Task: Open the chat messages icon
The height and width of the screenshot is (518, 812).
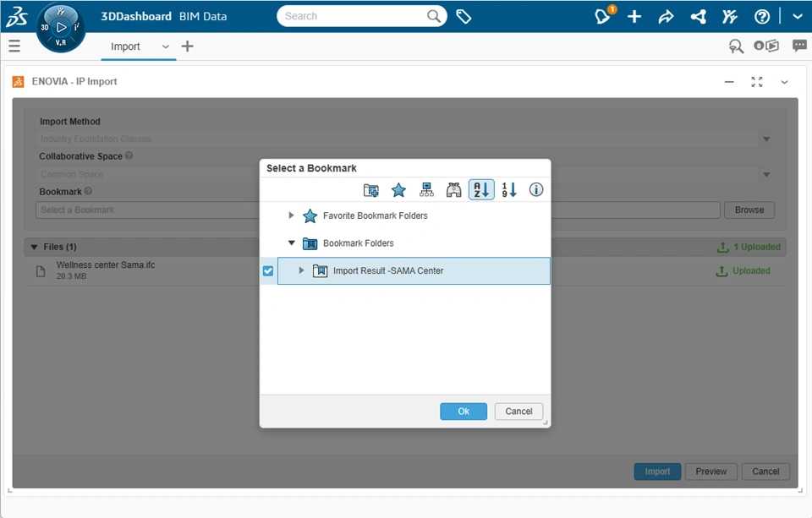Action: click(x=799, y=46)
